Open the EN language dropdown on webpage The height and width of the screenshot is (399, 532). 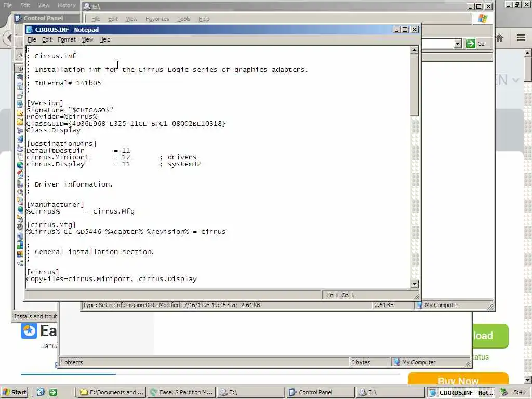pos(508,81)
